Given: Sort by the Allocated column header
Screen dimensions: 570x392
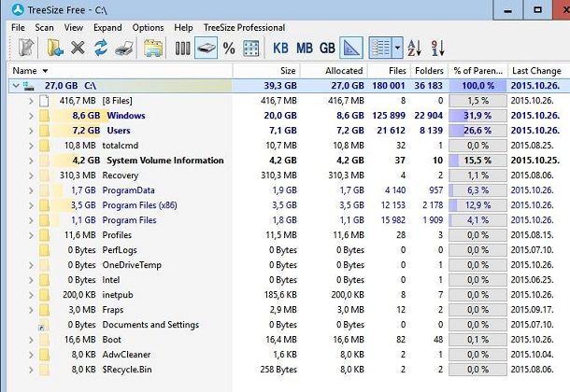Looking at the screenshot, I should coord(335,70).
